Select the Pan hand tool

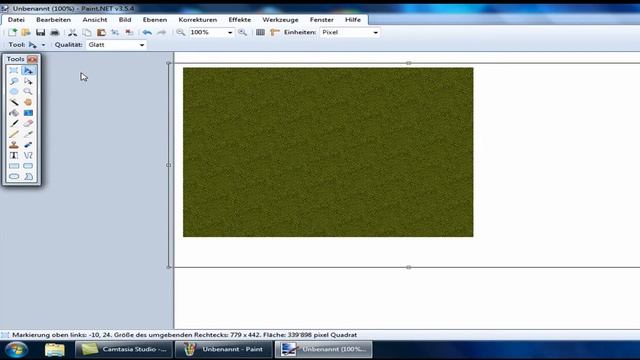click(x=28, y=102)
